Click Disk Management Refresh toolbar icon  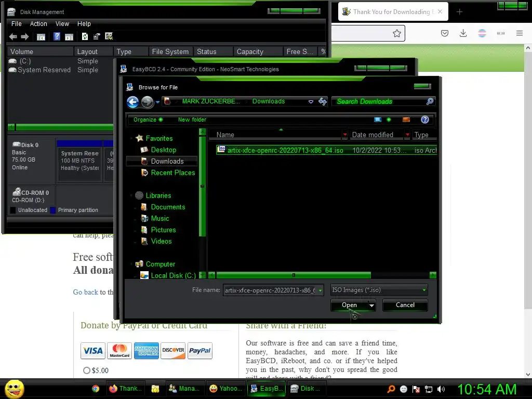pos(85,36)
